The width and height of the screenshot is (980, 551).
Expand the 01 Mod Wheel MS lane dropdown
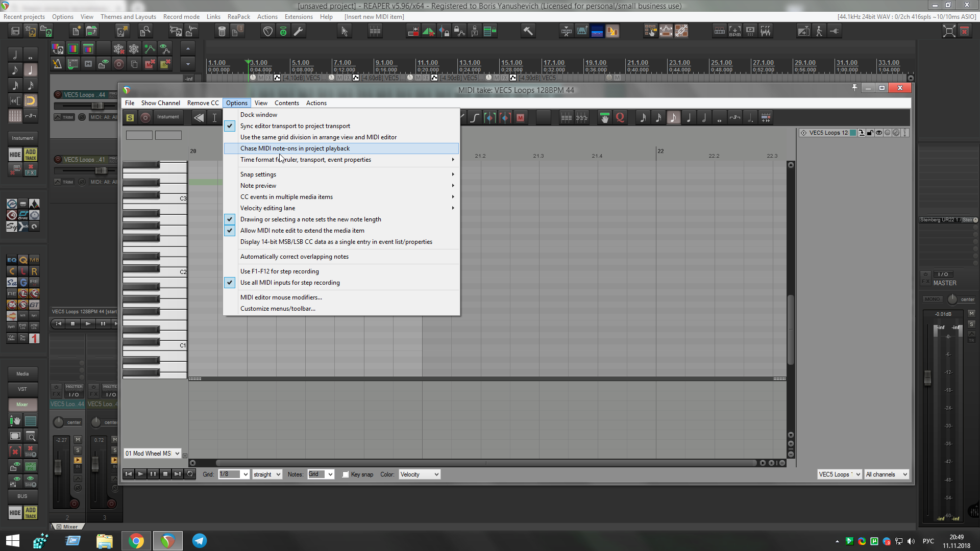click(153, 454)
